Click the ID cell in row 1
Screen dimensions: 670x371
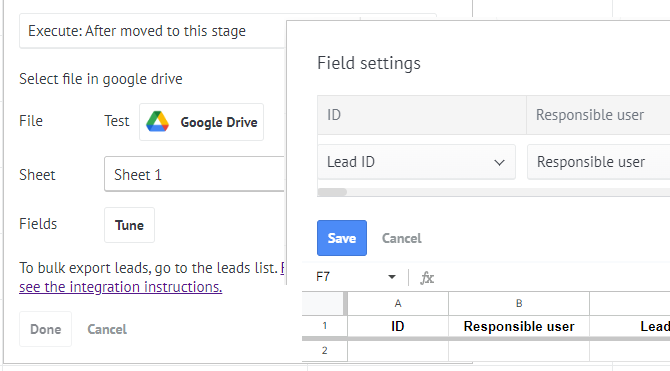pos(398,327)
